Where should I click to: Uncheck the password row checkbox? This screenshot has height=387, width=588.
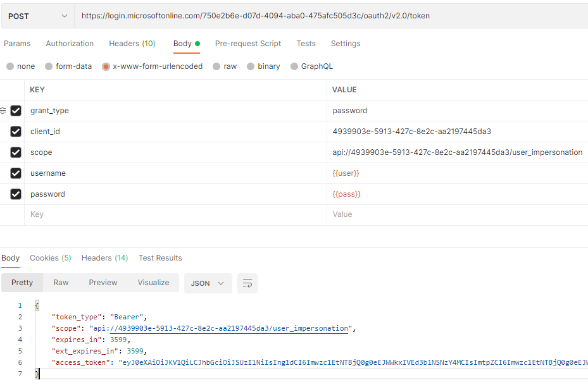16,194
